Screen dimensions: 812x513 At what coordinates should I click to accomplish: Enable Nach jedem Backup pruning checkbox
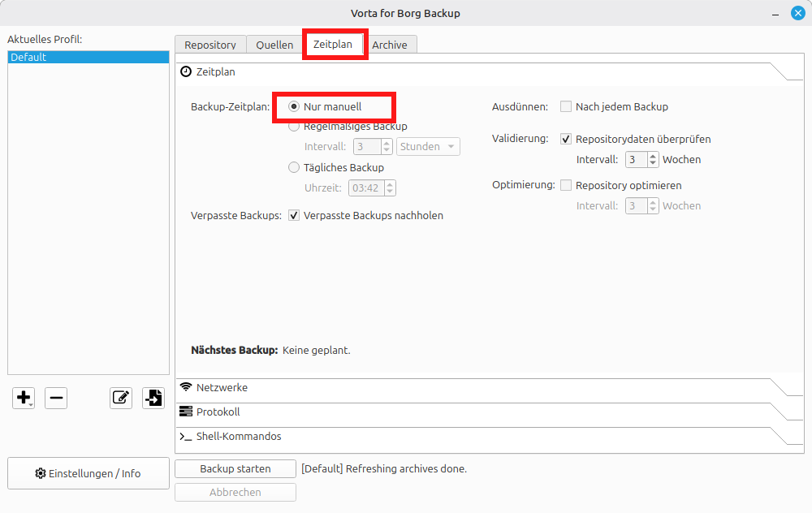[566, 106]
